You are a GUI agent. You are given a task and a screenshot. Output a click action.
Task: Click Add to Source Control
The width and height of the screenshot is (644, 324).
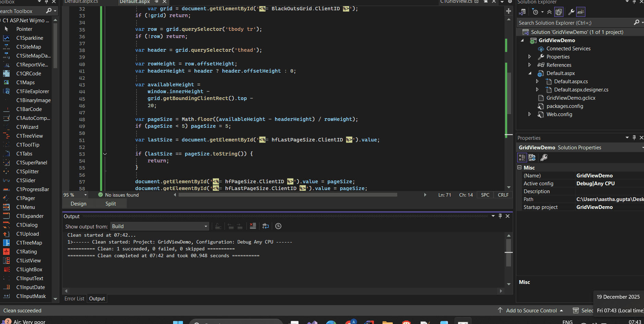coord(531,311)
